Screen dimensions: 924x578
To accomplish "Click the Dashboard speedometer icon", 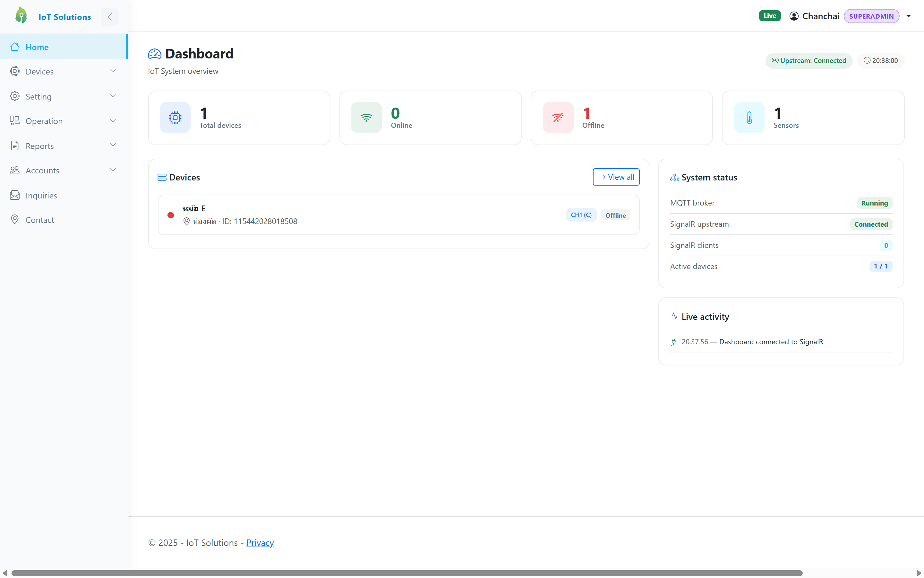I will pos(155,54).
